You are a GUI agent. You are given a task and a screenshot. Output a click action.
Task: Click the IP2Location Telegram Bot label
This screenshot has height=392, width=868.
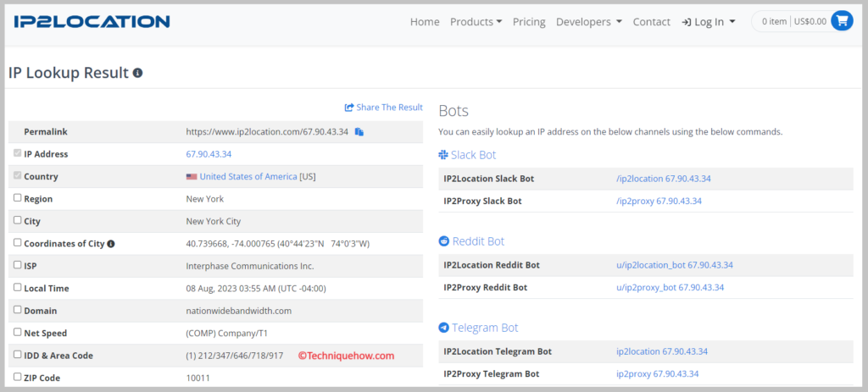498,351
